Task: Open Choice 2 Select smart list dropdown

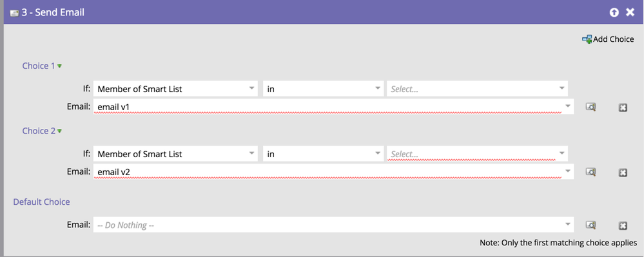Action: click(x=477, y=154)
